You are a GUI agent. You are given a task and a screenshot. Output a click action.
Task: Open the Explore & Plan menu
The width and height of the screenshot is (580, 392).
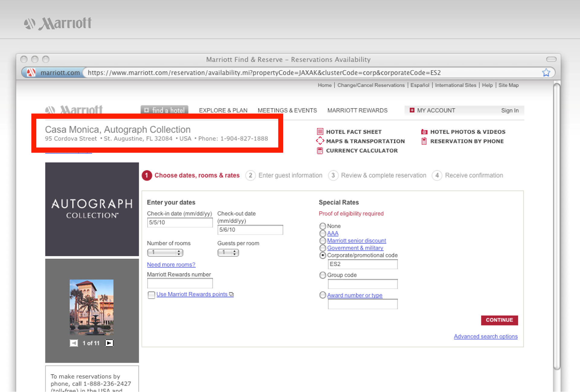tap(223, 110)
